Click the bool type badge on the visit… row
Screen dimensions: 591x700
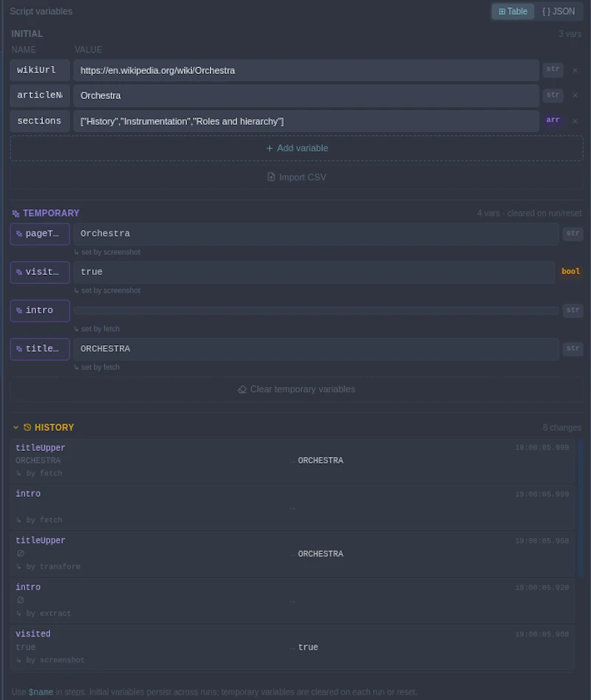click(570, 271)
